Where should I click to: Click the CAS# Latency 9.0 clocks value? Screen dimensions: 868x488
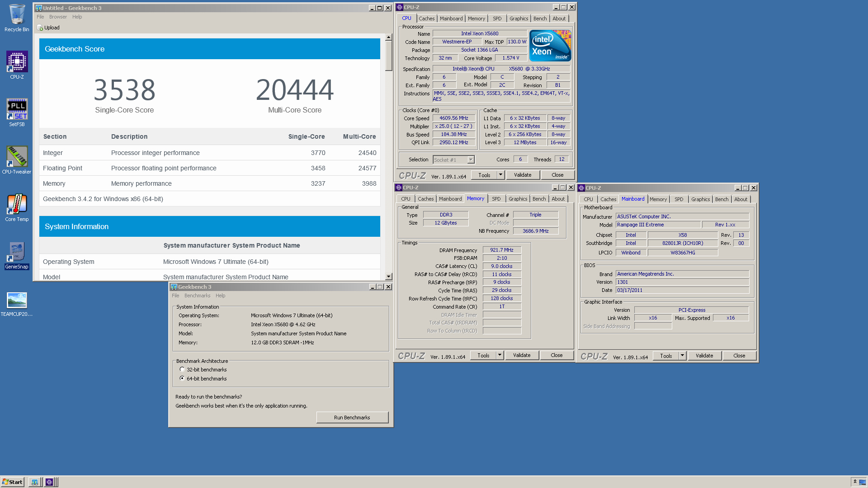coord(502,266)
